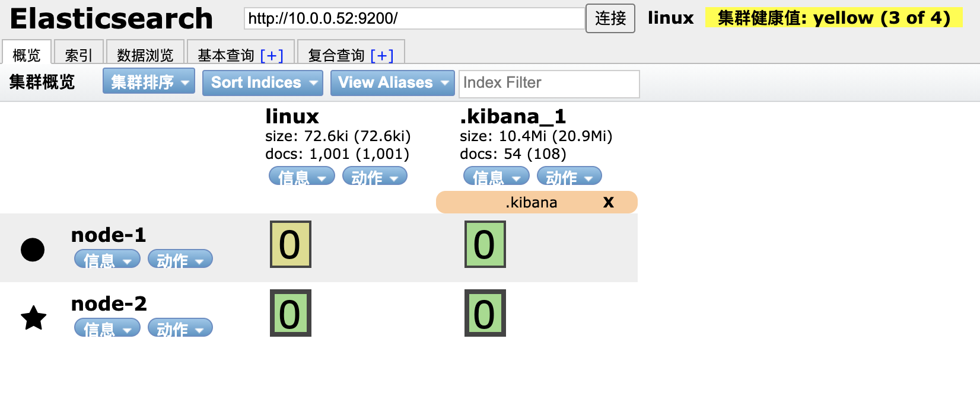Viewport: 980px width, 396px height.
Task: Select linux shard 0 on node-1
Action: [290, 244]
